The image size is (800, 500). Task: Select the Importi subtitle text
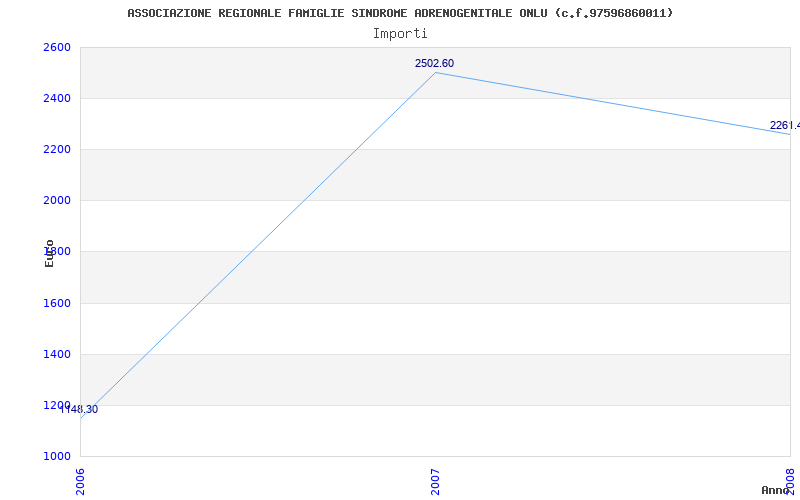click(x=400, y=34)
